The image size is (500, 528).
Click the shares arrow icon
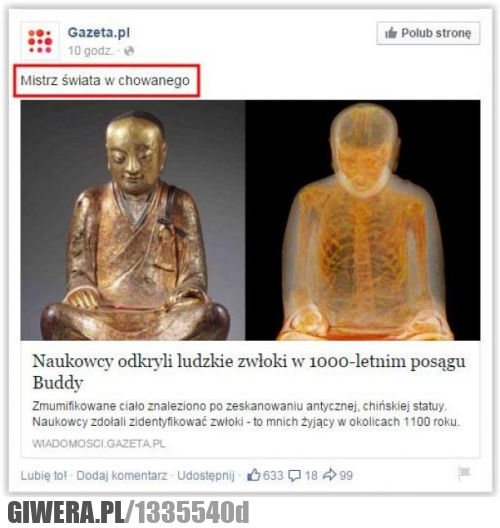click(329, 475)
